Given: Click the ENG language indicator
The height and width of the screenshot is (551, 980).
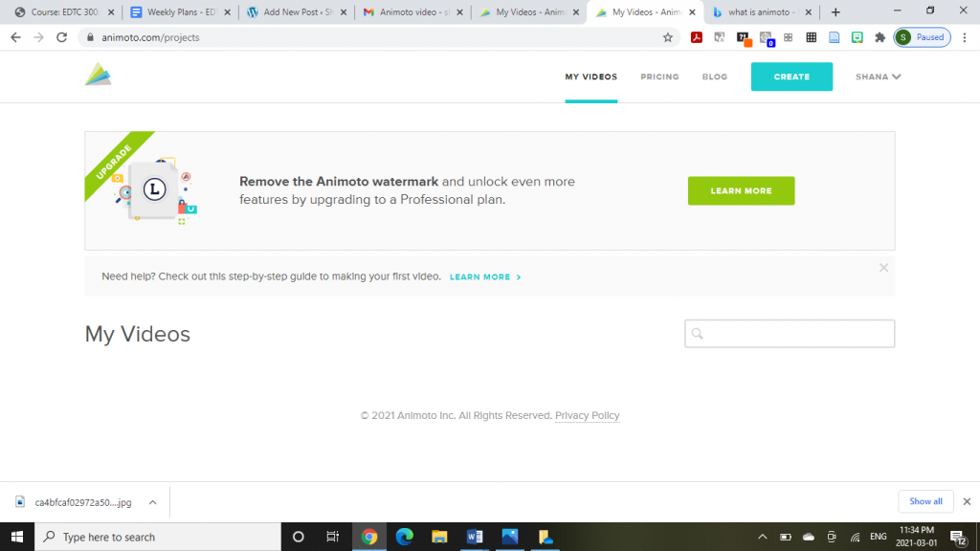Looking at the screenshot, I should click(879, 537).
